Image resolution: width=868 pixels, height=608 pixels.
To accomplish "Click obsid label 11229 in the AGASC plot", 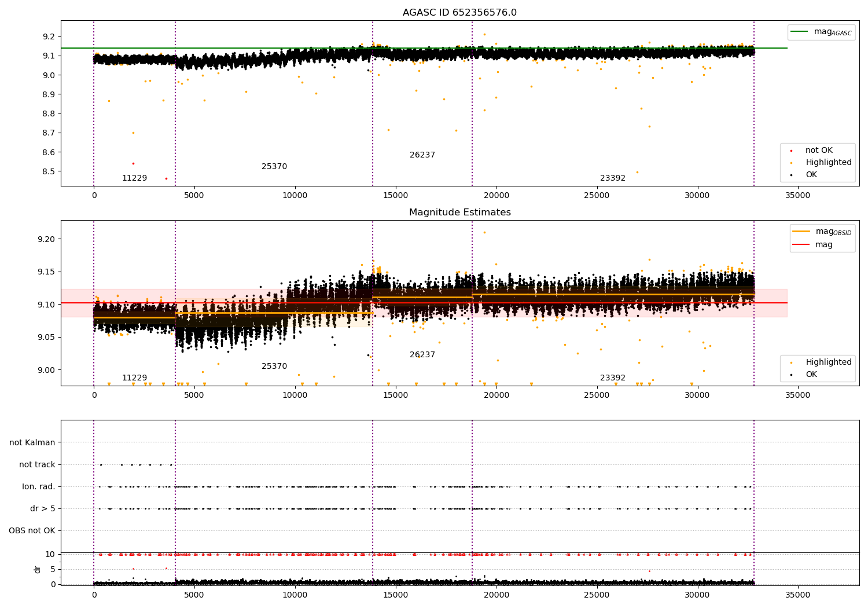I will point(134,178).
